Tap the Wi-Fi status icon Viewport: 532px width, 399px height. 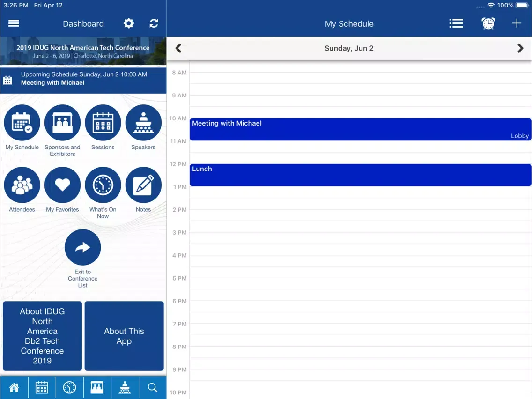(x=491, y=5)
